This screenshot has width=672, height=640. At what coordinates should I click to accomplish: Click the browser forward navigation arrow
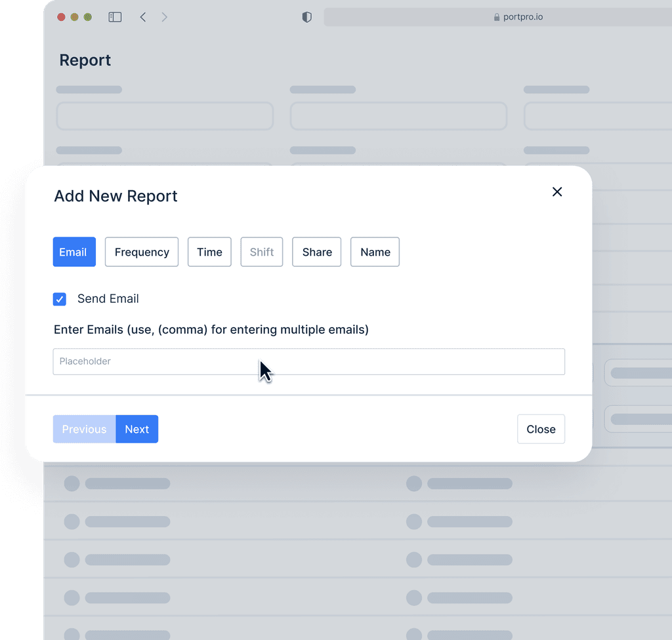click(x=164, y=17)
